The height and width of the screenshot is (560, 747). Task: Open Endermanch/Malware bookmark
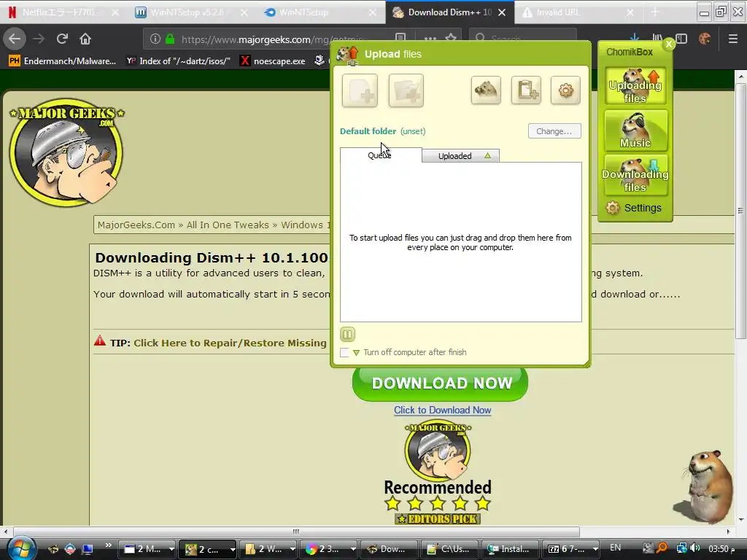click(63, 61)
